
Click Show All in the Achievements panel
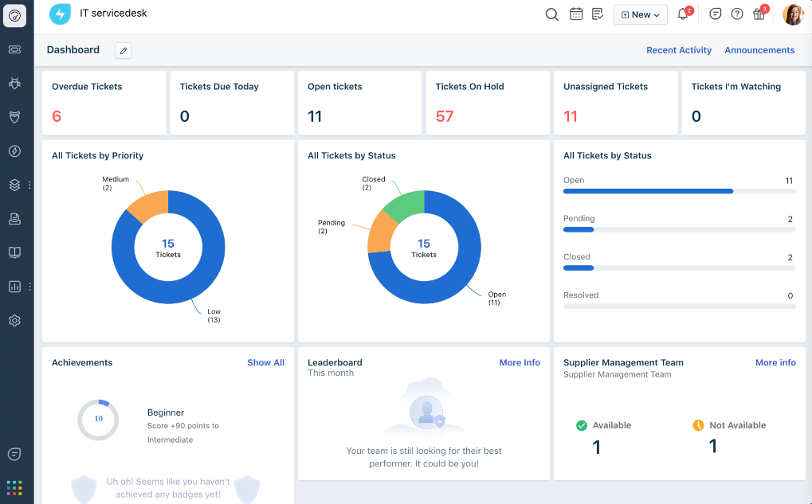click(x=265, y=362)
